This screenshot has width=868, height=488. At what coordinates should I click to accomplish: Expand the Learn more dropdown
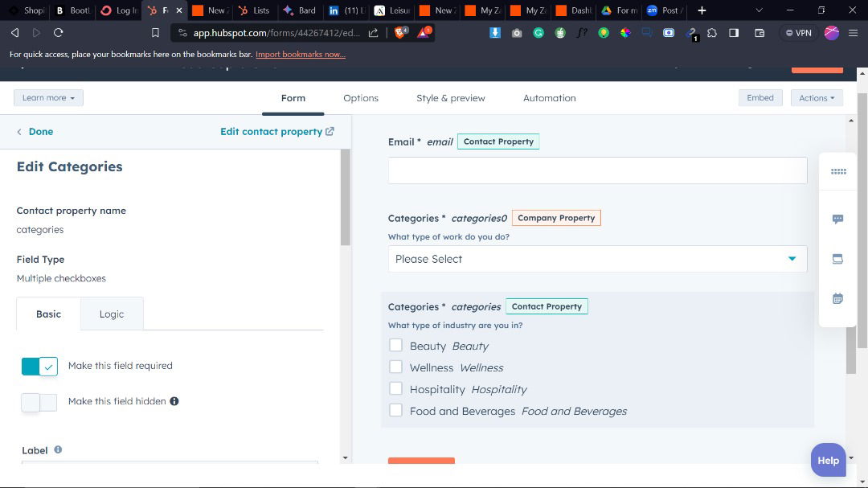pos(48,98)
